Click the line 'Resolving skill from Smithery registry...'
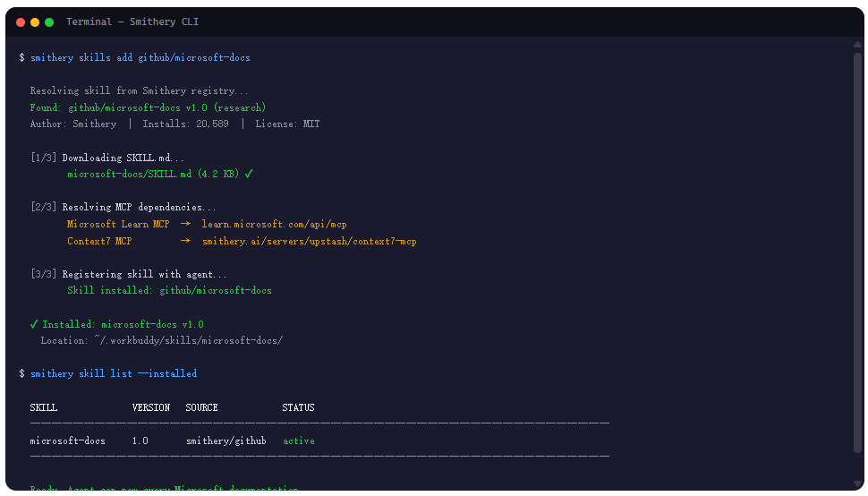Viewport: 868px width, 496px height. click(x=139, y=90)
